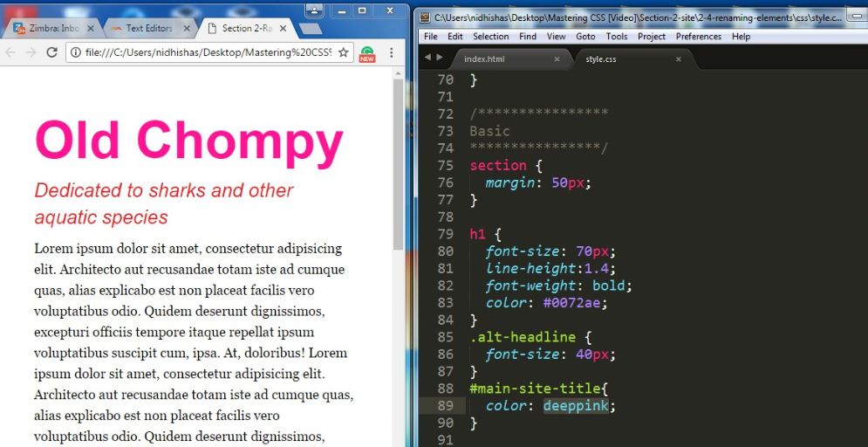
Task: Click the browser page vertical scrollbar
Action: 399,164
